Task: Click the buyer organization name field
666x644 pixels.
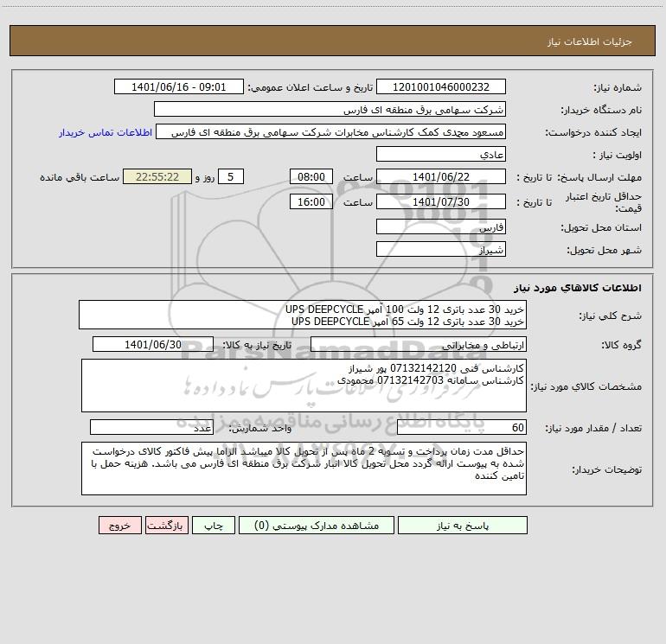Action: 330,109
